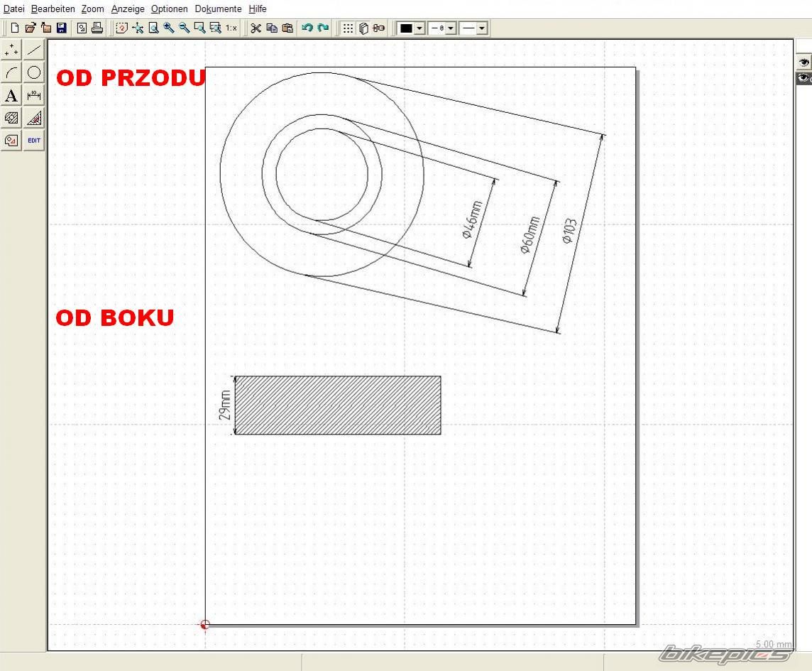
Task: Pick the text tool with letter A
Action: click(11, 95)
